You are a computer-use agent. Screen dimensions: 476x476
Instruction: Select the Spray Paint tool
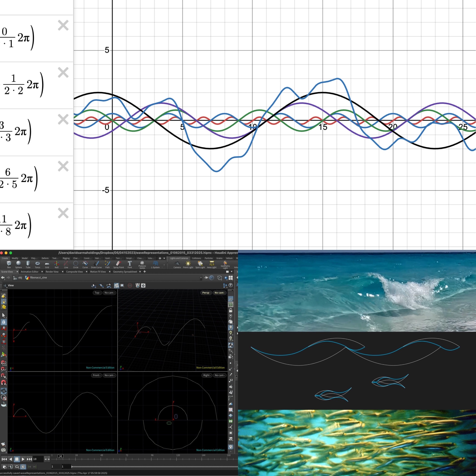coord(119,264)
